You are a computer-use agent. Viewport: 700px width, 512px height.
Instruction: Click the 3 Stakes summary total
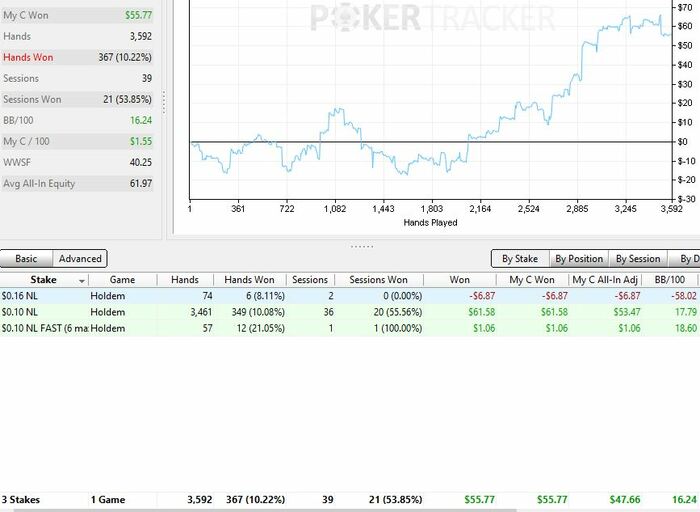pyautogui.click(x=21, y=500)
